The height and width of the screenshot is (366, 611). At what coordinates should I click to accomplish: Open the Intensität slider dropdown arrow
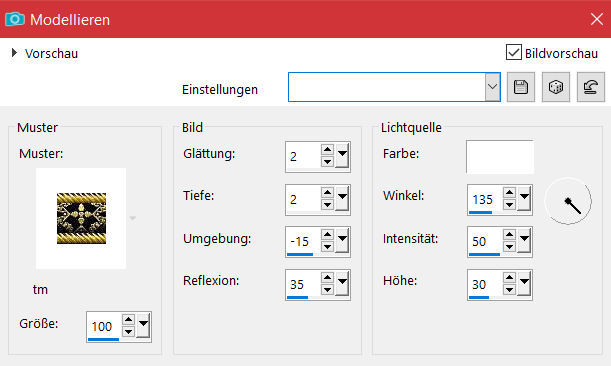pos(524,240)
